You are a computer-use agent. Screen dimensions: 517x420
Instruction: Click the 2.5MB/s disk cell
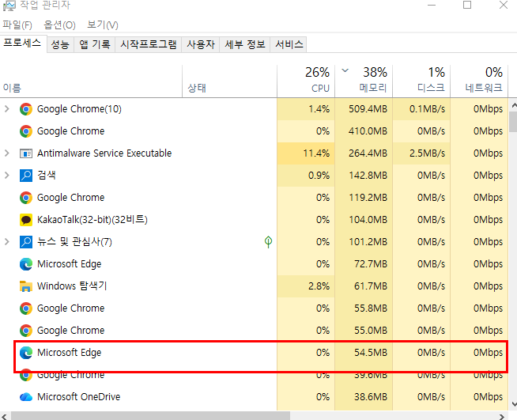click(x=421, y=153)
